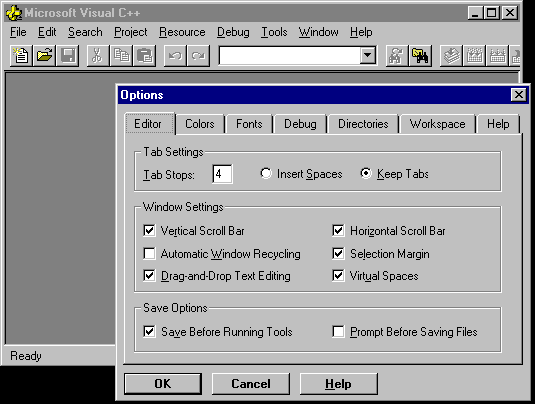Screen dimensions: 535x404
Task: Open the Window menu
Action: (x=318, y=32)
